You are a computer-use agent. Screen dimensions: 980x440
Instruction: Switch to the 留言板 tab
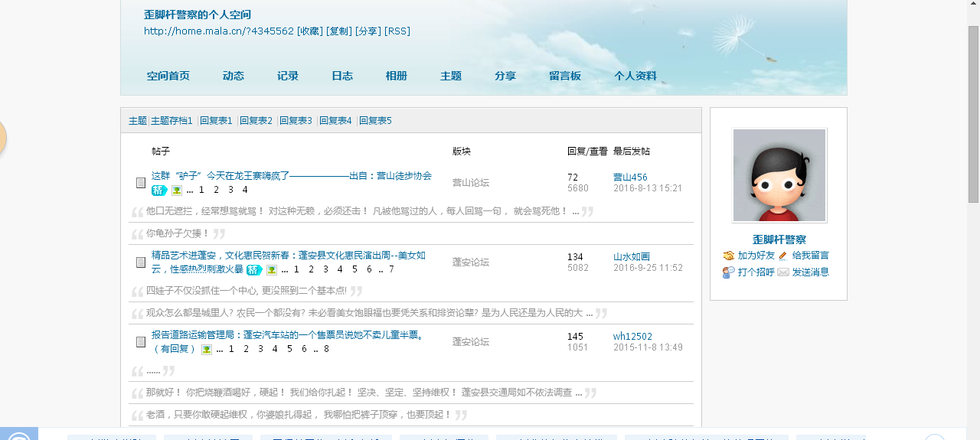point(565,76)
